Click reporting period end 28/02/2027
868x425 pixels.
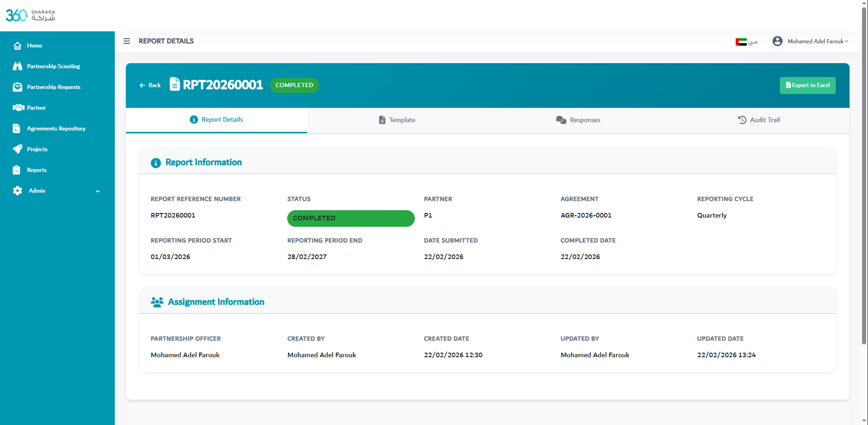coord(307,257)
